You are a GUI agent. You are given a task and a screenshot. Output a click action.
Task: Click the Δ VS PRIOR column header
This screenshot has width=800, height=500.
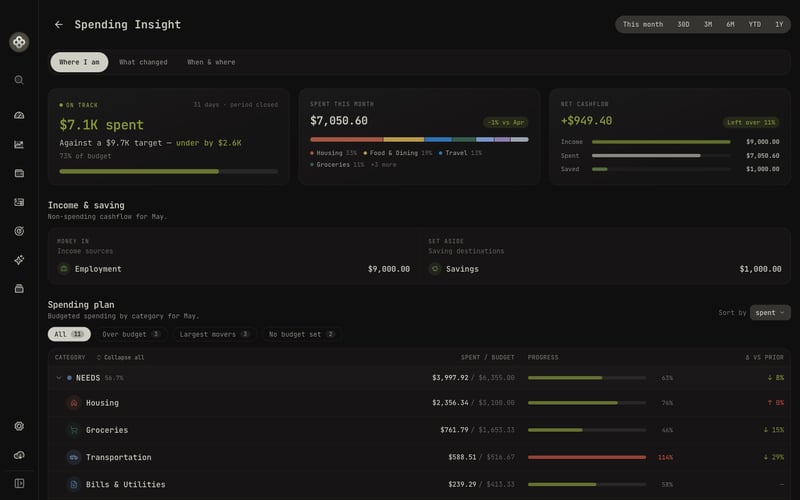pyautogui.click(x=764, y=358)
